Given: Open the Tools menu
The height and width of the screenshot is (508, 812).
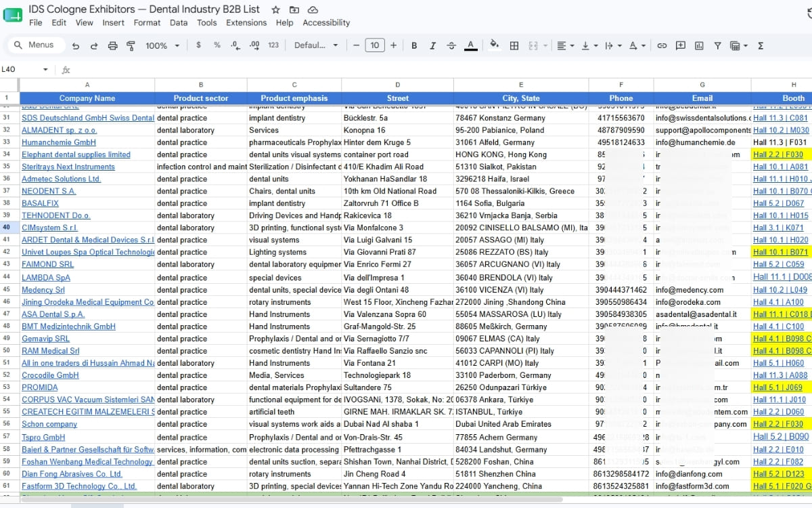Looking at the screenshot, I should click(207, 22).
